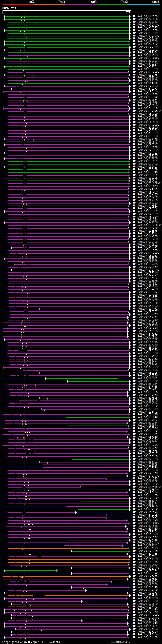
Task: Click label UniRef100_Q10A76
Action: coord(145,395)
